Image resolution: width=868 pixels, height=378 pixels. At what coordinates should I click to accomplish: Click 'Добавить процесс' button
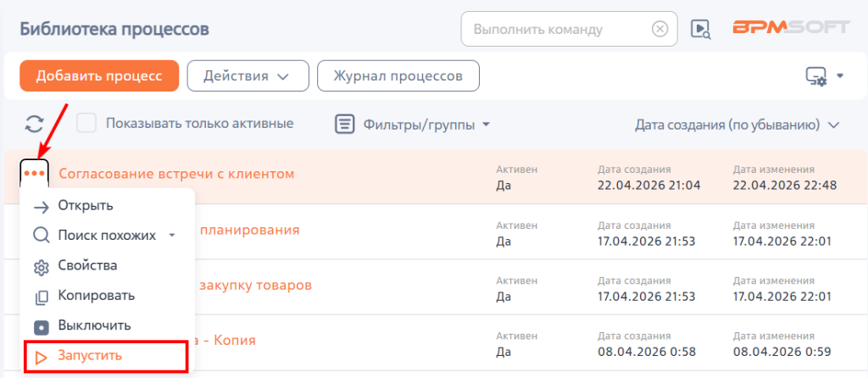pos(99,75)
